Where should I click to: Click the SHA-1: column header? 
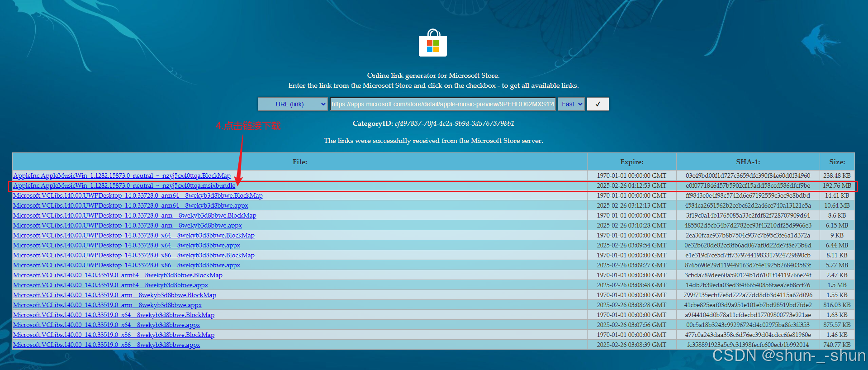pos(748,162)
